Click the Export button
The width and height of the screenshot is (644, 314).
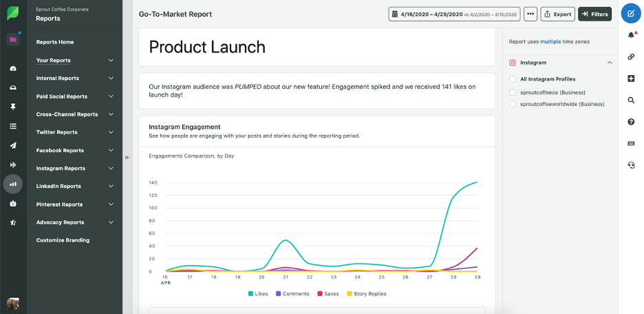point(557,14)
